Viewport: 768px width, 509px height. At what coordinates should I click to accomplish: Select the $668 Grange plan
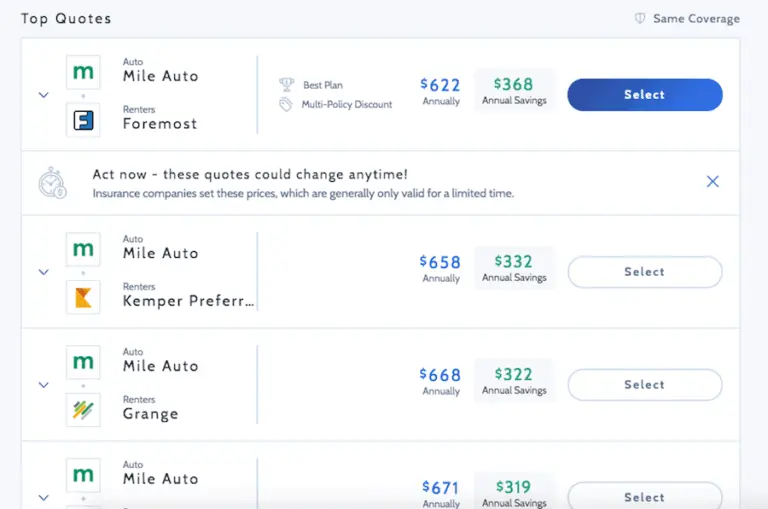[x=644, y=385]
